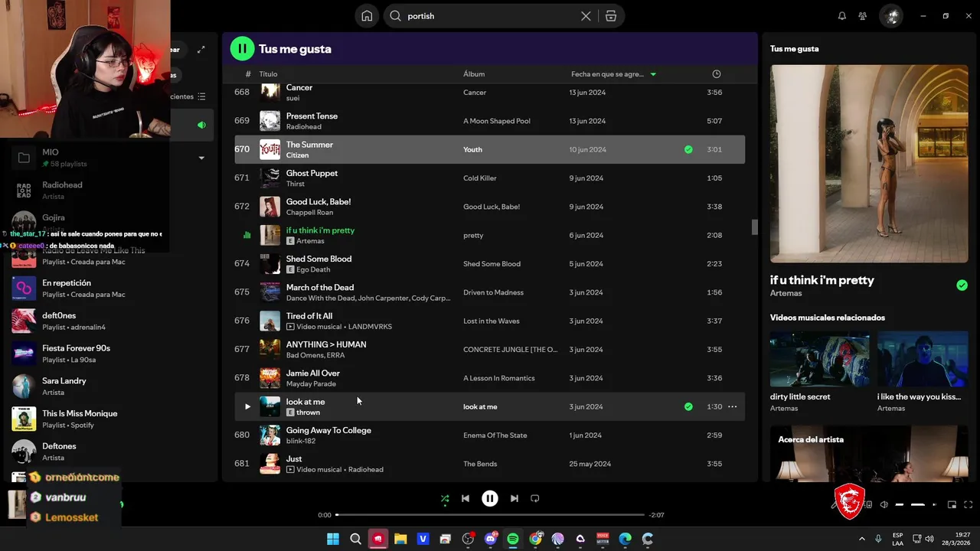Image resolution: width=980 pixels, height=551 pixels.
Task: Click the track list scrollbar
Action: pyautogui.click(x=754, y=227)
